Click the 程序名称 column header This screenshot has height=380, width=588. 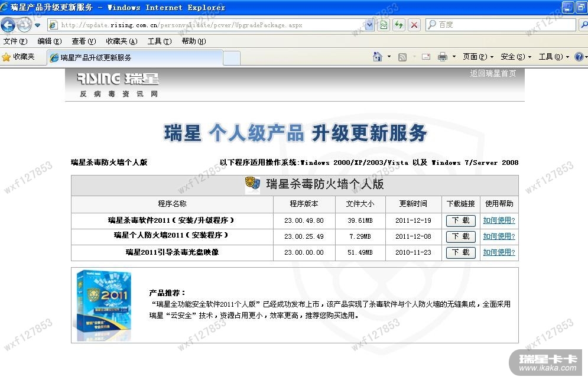pyautogui.click(x=172, y=204)
